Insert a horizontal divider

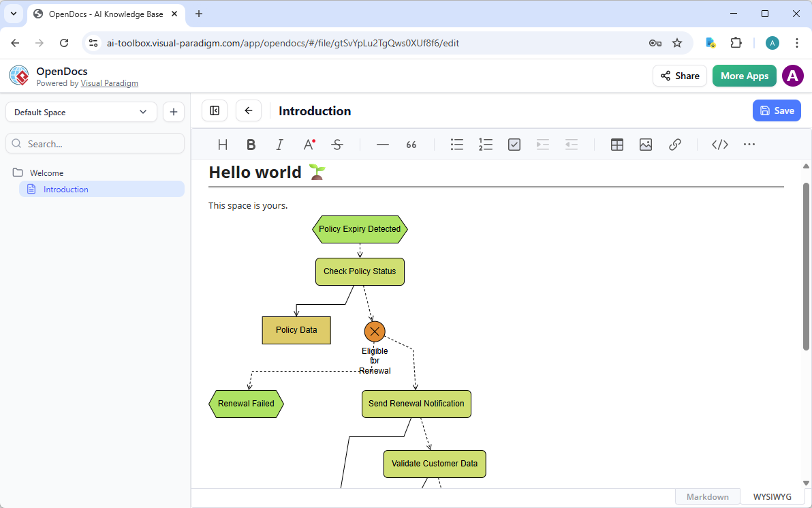coord(382,144)
